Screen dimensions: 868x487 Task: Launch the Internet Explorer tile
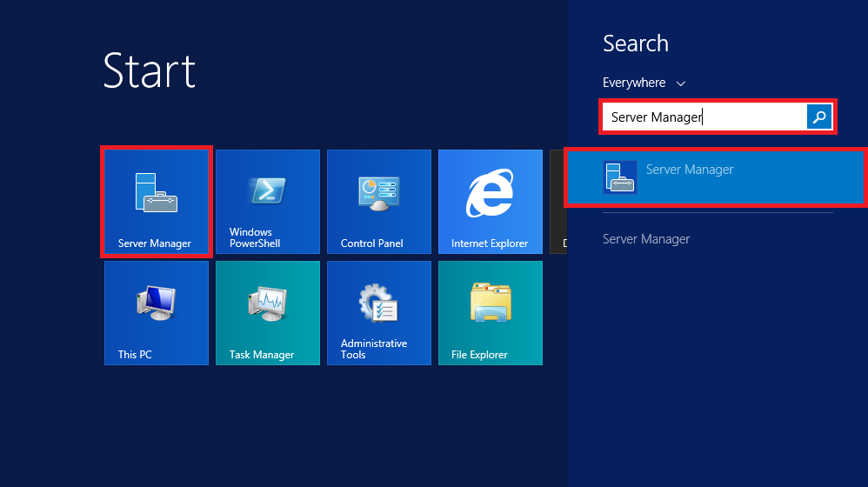click(x=491, y=202)
